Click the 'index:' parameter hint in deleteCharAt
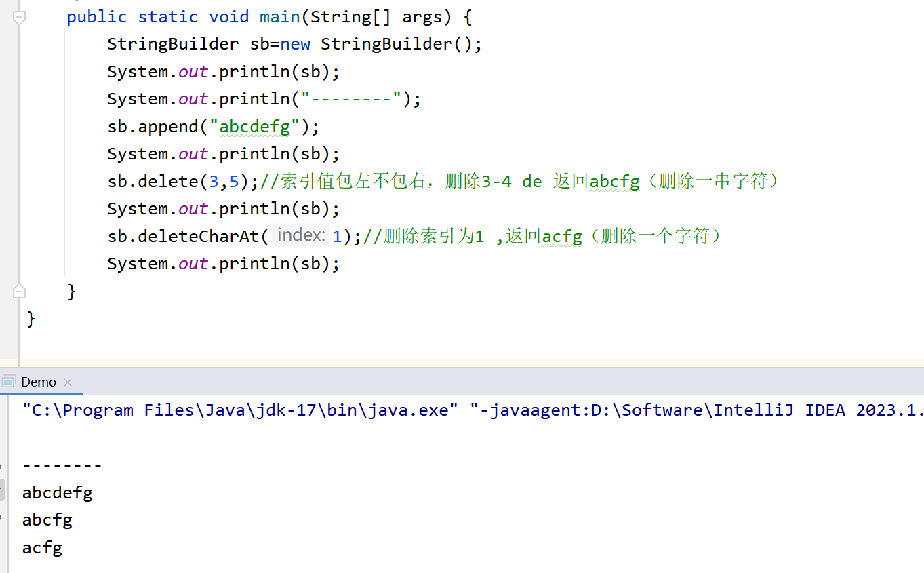924x573 pixels. click(301, 235)
